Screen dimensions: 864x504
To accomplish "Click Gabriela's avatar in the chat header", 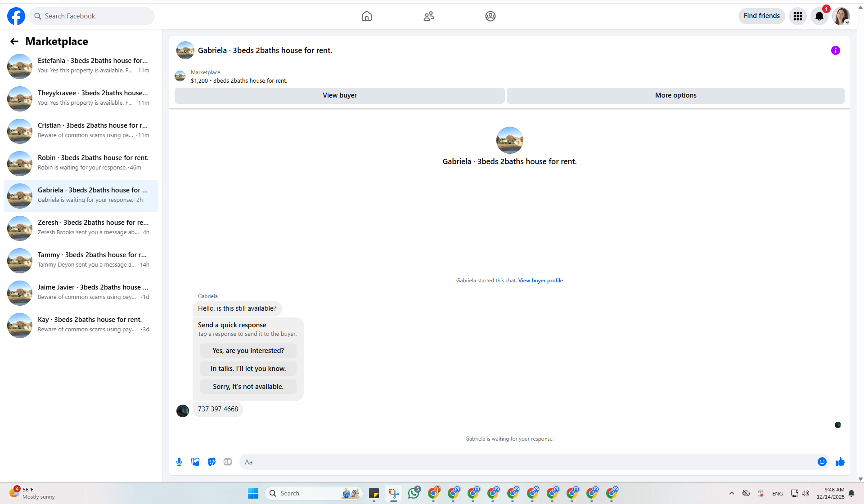I will 185,50.
